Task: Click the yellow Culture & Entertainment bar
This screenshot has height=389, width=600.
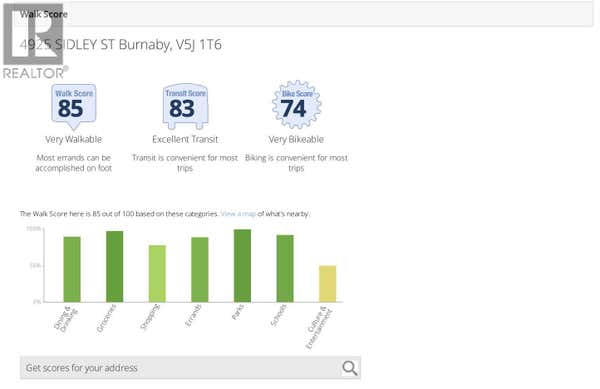Action: click(328, 284)
